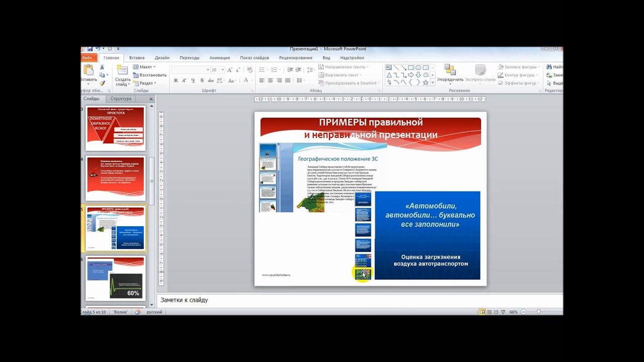This screenshot has width=644, height=362.
Task: Click Заливка фигуры shape fill button
Action: tap(518, 67)
